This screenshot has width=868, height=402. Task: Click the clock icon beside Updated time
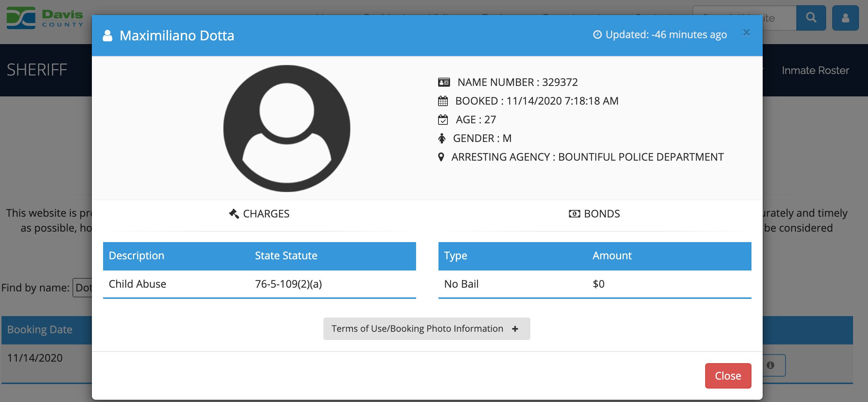598,35
